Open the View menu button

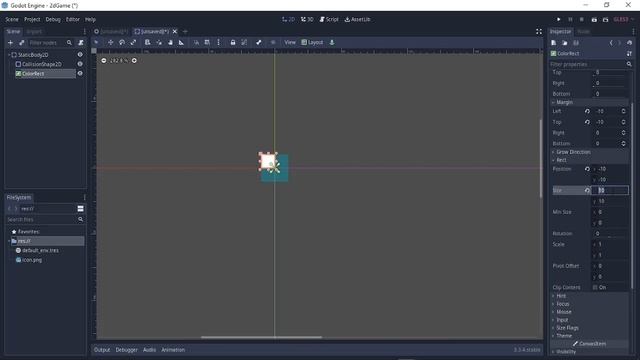290,42
